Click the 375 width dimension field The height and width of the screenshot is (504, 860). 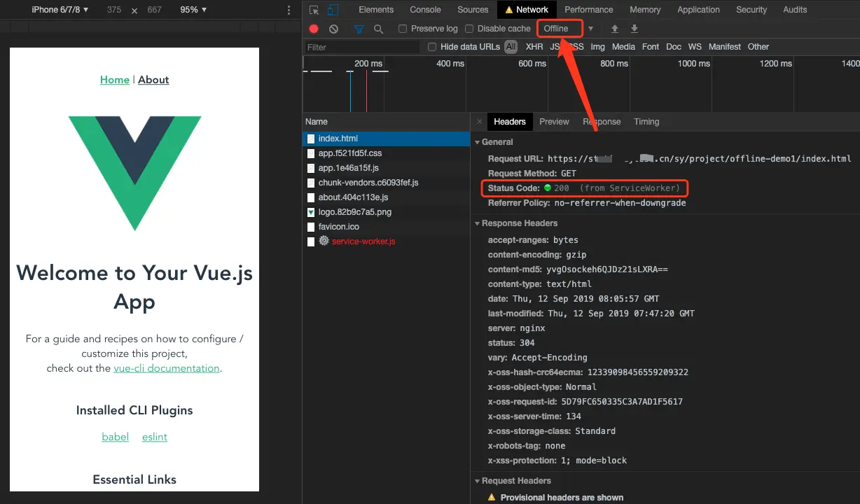(114, 10)
